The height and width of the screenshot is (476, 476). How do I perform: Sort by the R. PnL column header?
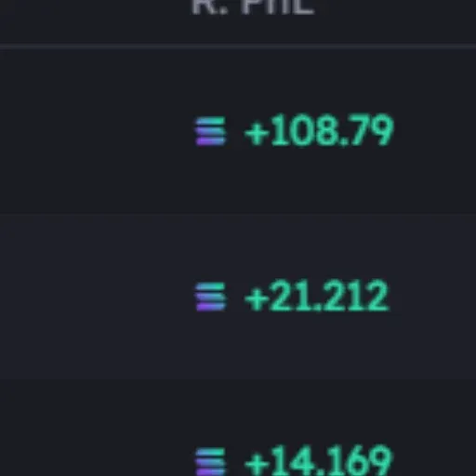(x=253, y=7)
